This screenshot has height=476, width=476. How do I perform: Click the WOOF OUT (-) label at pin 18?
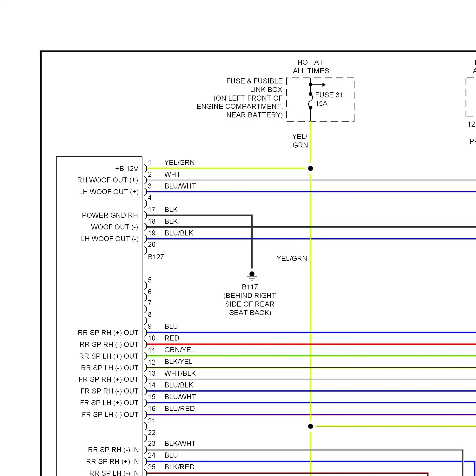115,227
